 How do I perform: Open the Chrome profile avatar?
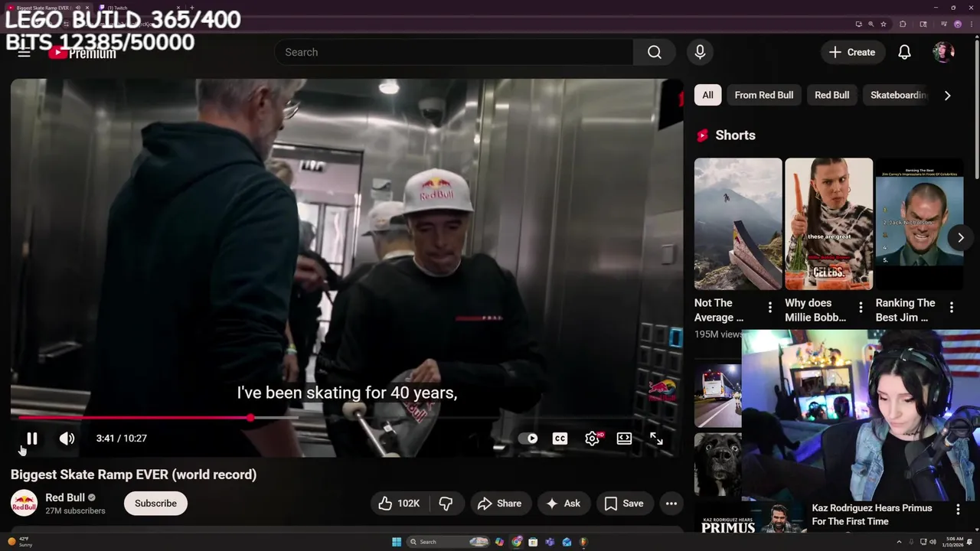point(958,24)
